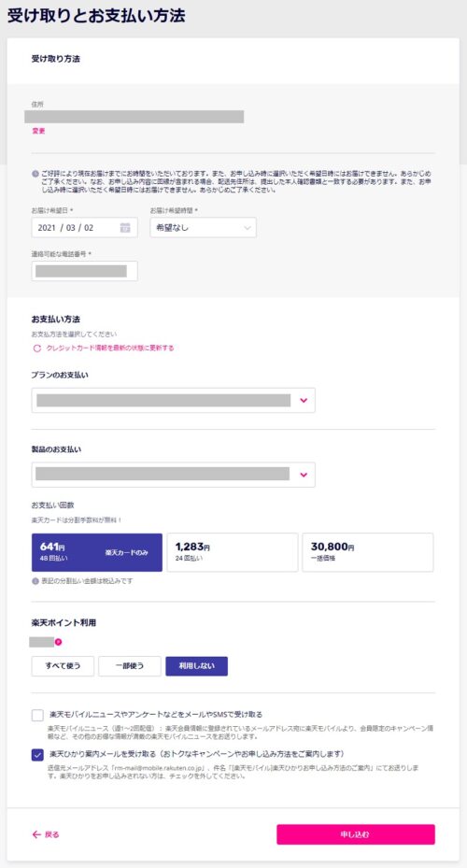Click the back arrow icon next to 戻る

[x=36, y=834]
